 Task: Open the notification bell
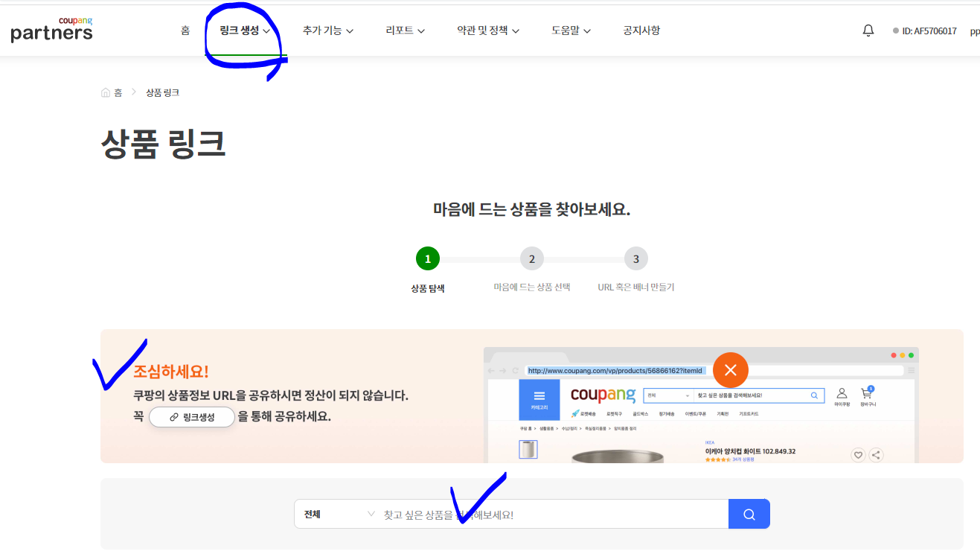pyautogui.click(x=868, y=31)
